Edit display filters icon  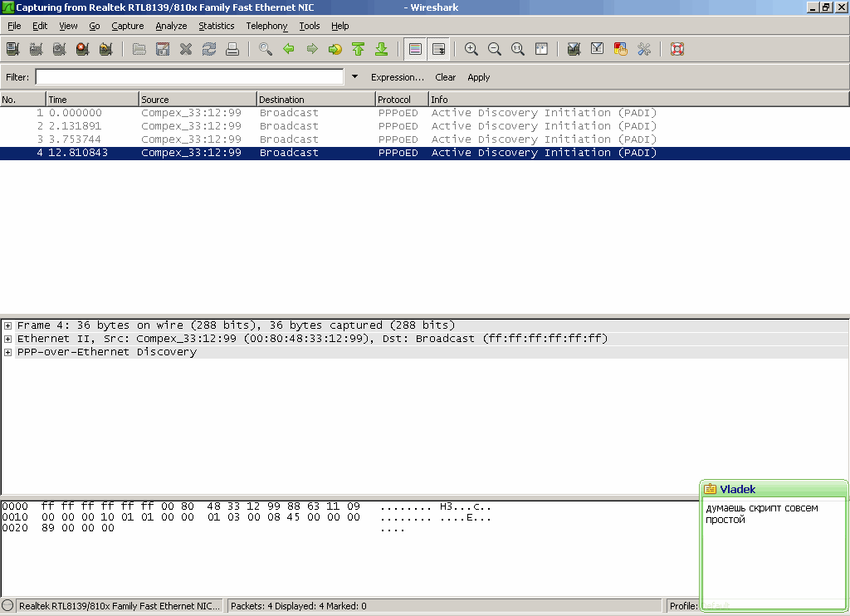tap(598, 49)
